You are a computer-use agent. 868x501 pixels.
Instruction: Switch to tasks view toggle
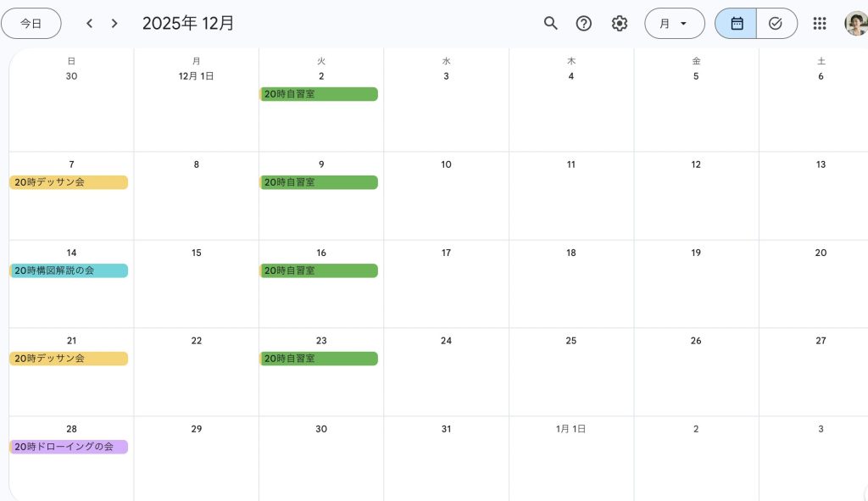776,24
